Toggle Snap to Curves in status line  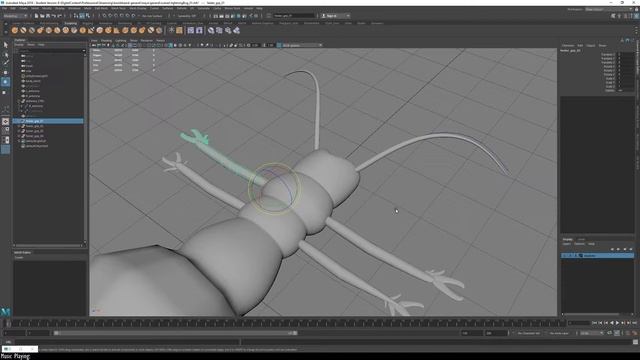(x=110, y=16)
